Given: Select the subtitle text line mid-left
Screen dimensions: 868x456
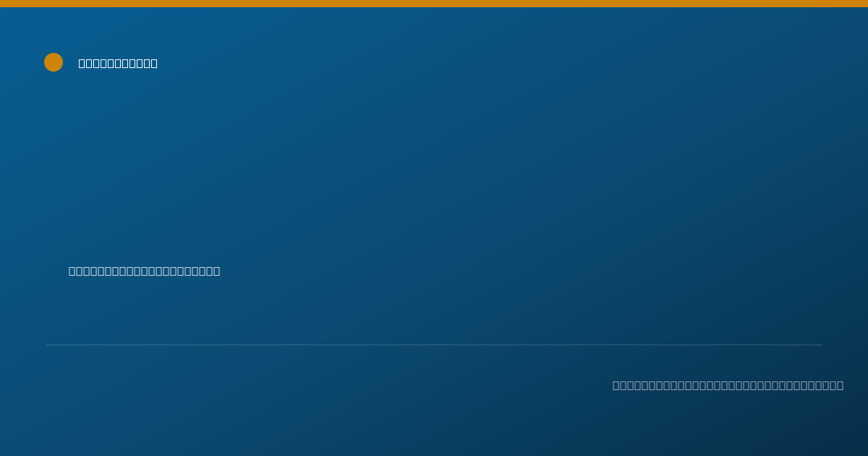Looking at the screenshot, I should point(144,271).
